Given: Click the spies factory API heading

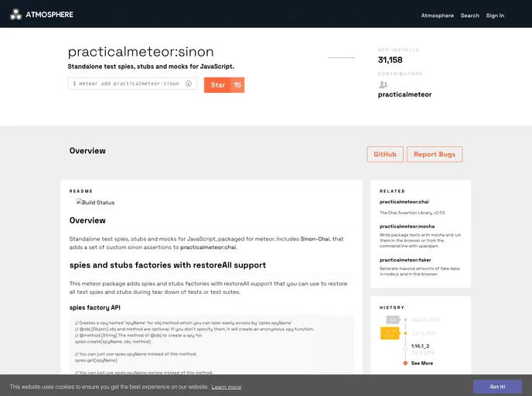Looking at the screenshot, I should pyautogui.click(x=95, y=307).
